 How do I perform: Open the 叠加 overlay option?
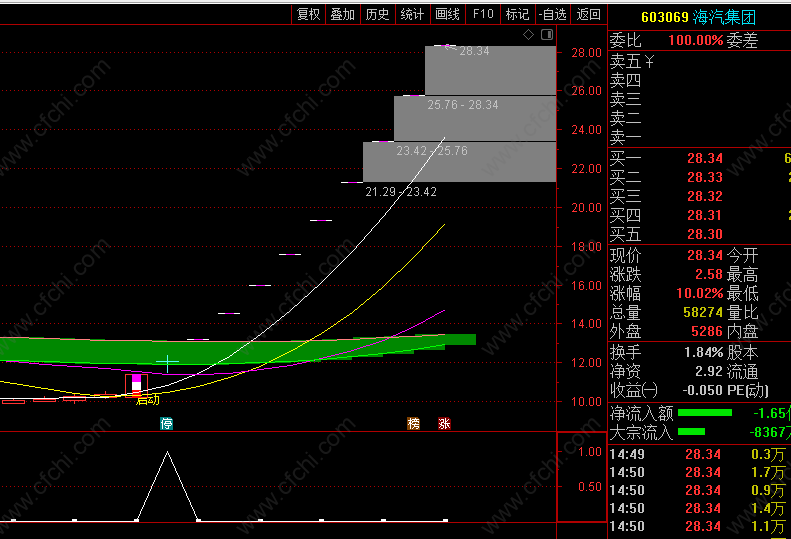point(343,14)
